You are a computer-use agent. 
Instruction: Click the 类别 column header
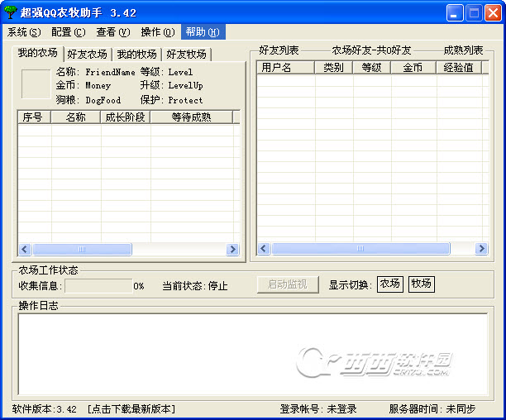(x=334, y=68)
